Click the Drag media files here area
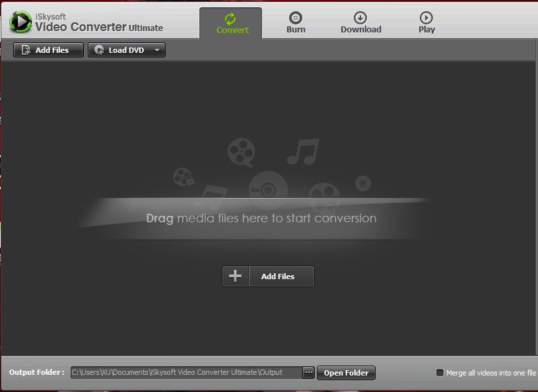Screen dimensions: 538x392 [261, 218]
